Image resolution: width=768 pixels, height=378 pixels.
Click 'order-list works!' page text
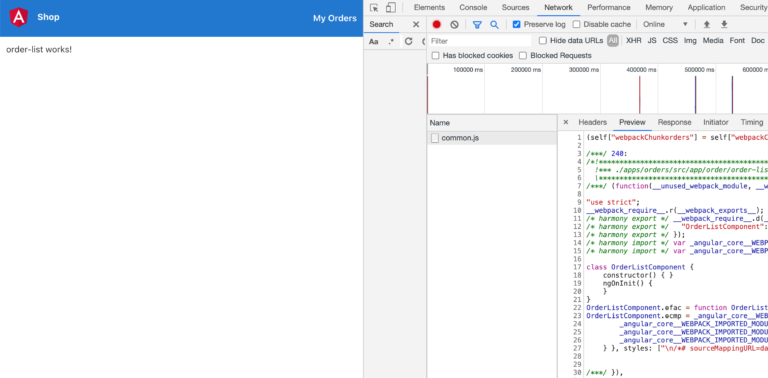pyautogui.click(x=39, y=50)
